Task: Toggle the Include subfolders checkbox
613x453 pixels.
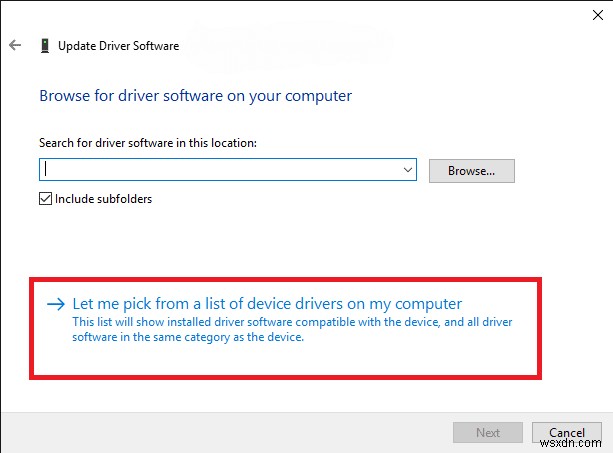Action: pyautogui.click(x=45, y=198)
